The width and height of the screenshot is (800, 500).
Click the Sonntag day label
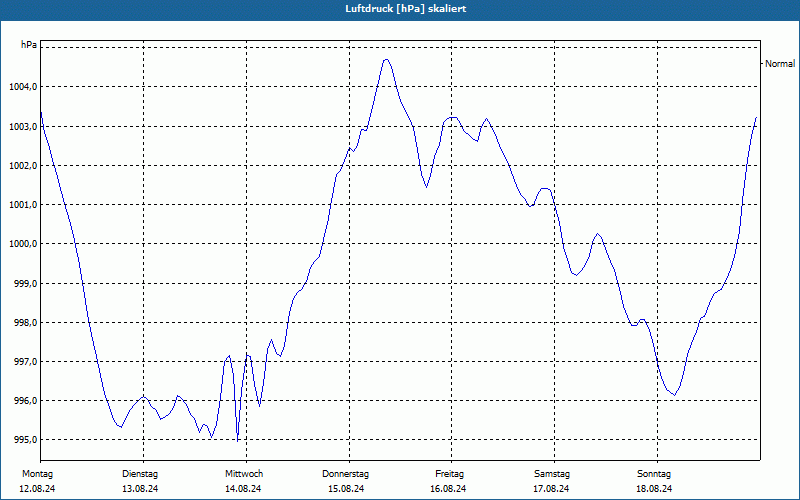pyautogui.click(x=654, y=474)
